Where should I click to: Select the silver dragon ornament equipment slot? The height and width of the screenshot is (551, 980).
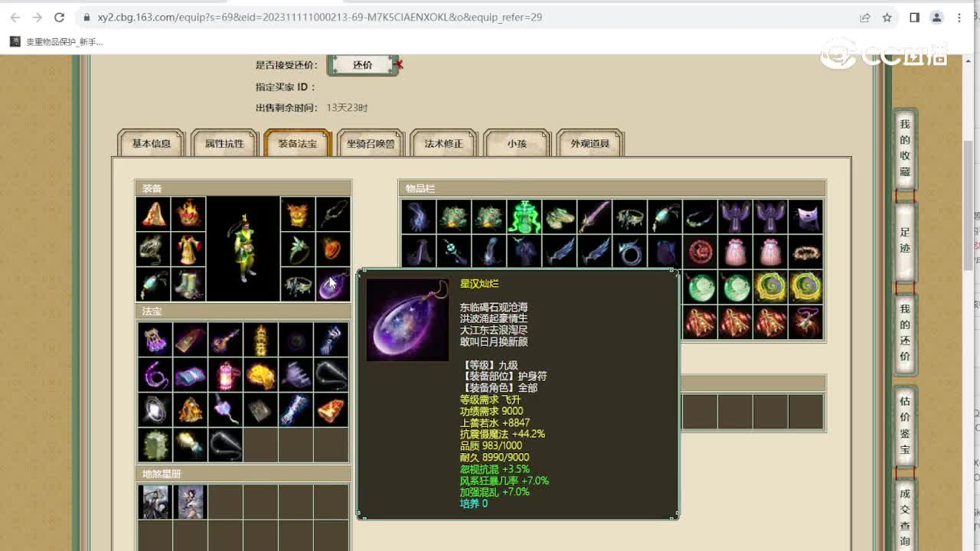153,249
